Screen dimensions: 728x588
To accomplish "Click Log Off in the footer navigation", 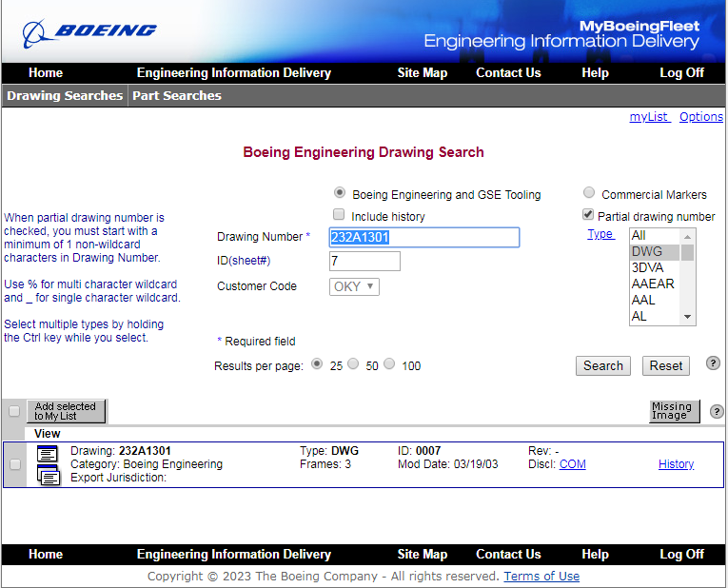I will tap(681, 554).
